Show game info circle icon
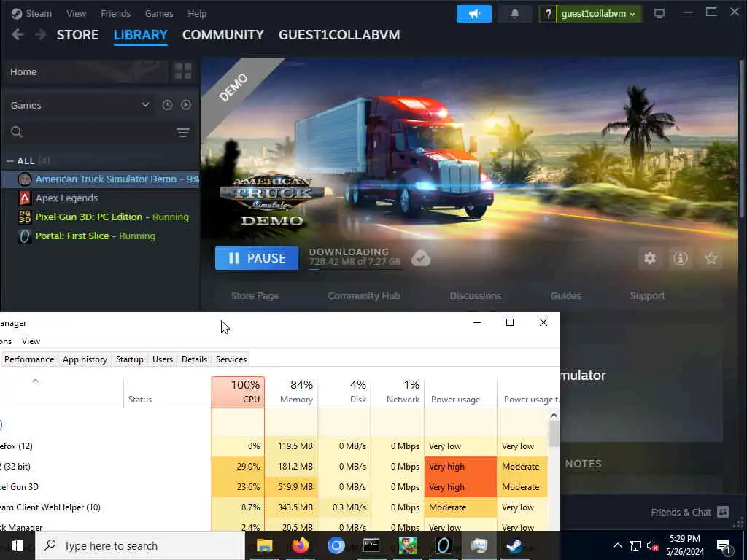The image size is (747, 560). point(681,258)
